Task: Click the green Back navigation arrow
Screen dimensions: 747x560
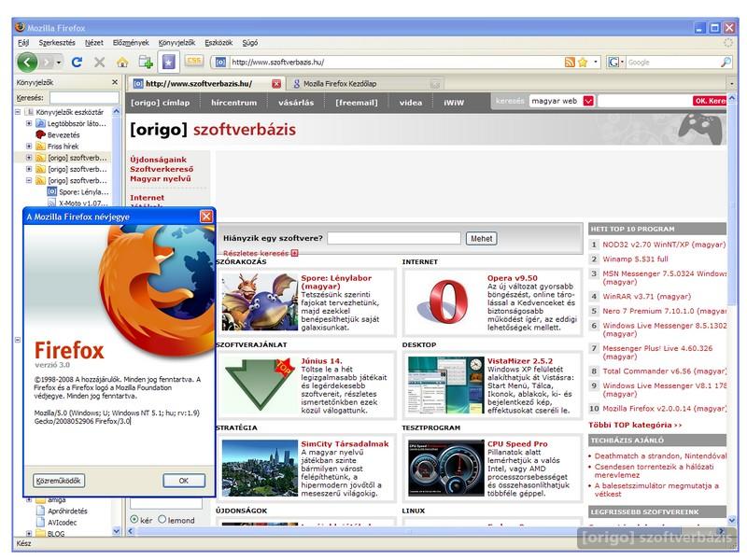Action: pos(27,62)
